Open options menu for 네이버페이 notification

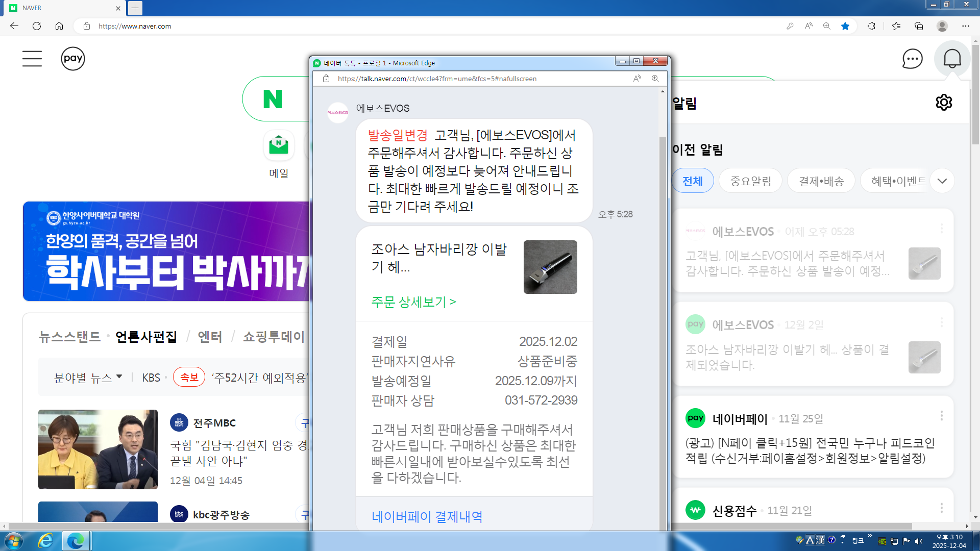pos(941,416)
